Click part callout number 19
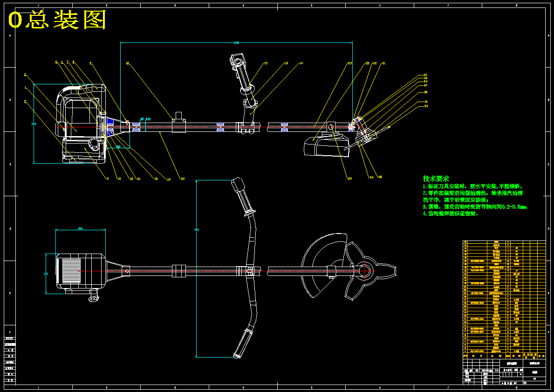Screen dimensions: 554x392 (169, 179)
